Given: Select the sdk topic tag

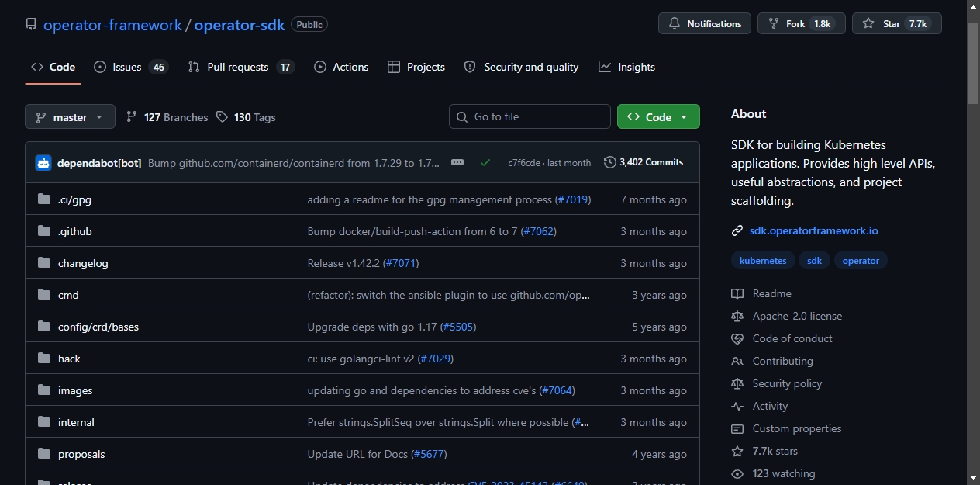Looking at the screenshot, I should pyautogui.click(x=814, y=261).
